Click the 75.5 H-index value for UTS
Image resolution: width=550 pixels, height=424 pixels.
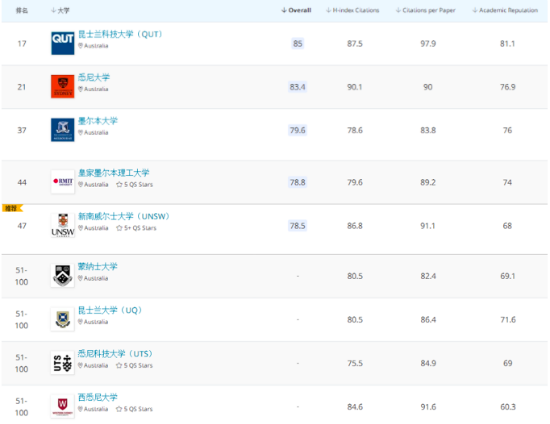pyautogui.click(x=355, y=363)
